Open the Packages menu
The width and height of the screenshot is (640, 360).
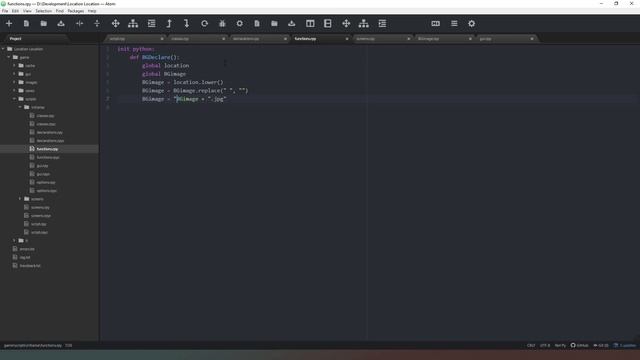(x=76, y=11)
